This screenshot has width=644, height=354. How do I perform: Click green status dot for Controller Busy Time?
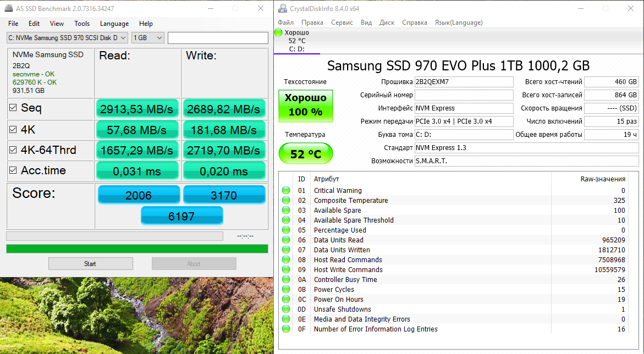(x=286, y=279)
